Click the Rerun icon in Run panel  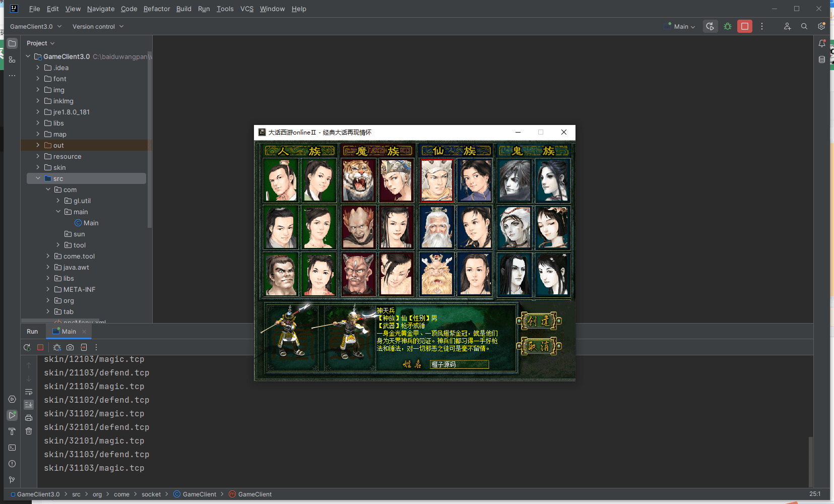27,347
